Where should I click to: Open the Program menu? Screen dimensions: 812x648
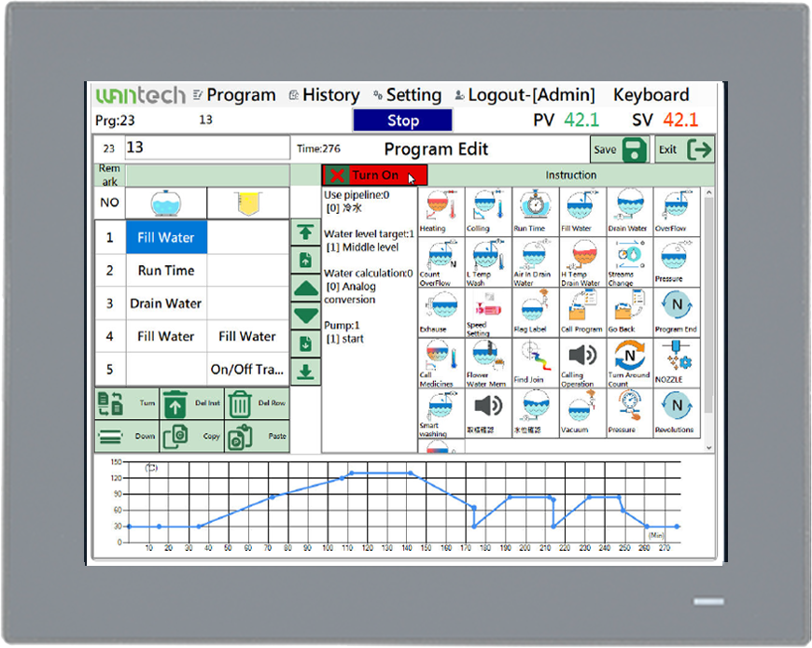(234, 95)
